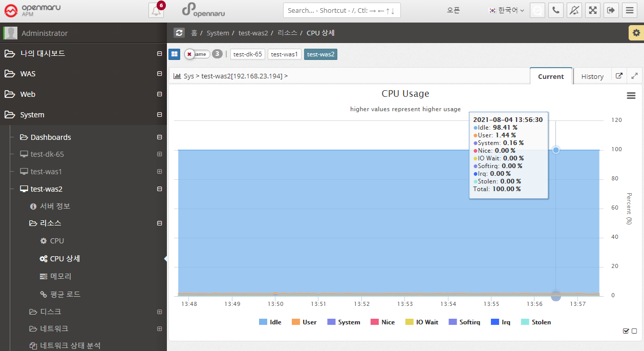Open the 한국어 language dropdown
Screen dimensions: 644x351
[x=507, y=10]
